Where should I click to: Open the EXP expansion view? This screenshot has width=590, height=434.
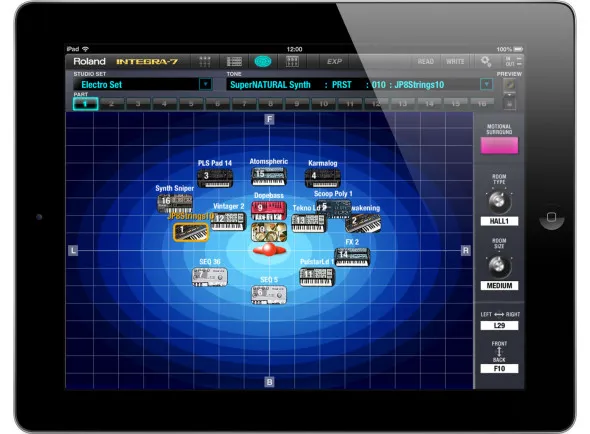pyautogui.click(x=334, y=61)
